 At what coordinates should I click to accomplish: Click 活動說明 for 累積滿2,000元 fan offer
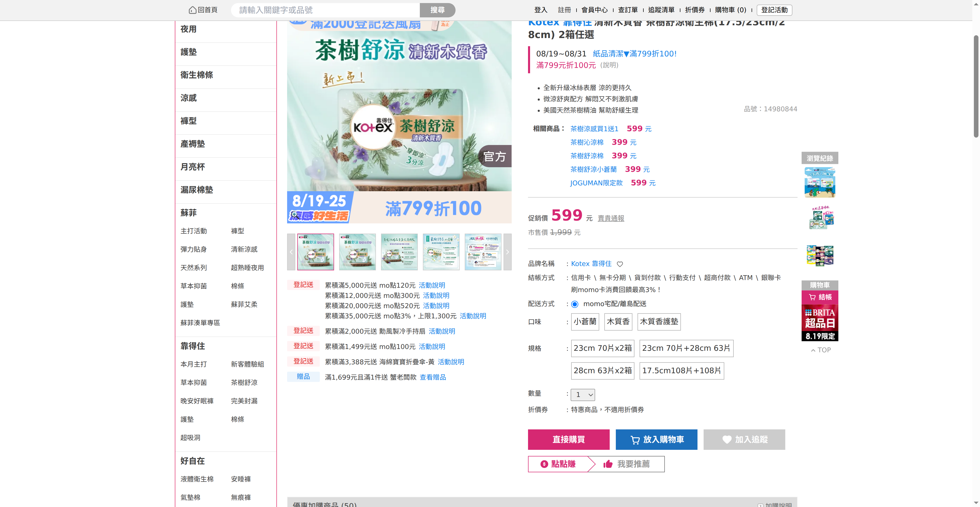pyautogui.click(x=442, y=331)
